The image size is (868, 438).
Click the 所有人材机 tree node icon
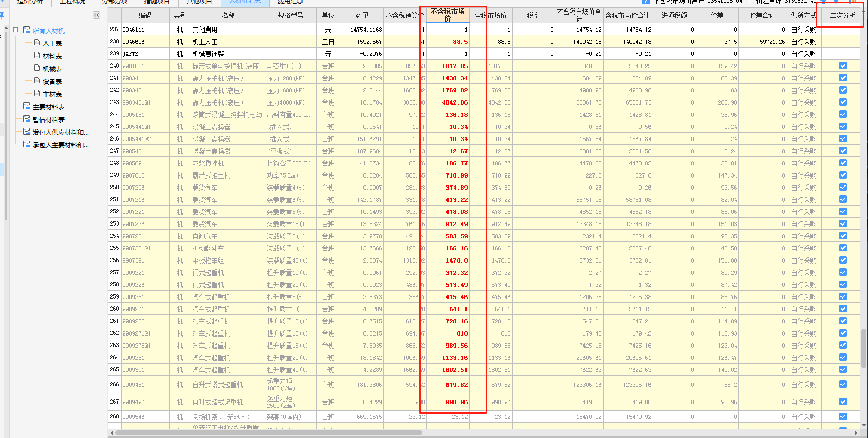click(27, 31)
